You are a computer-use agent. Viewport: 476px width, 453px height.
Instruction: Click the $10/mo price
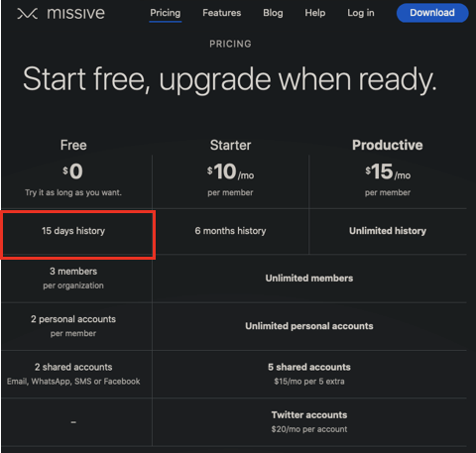(x=231, y=171)
